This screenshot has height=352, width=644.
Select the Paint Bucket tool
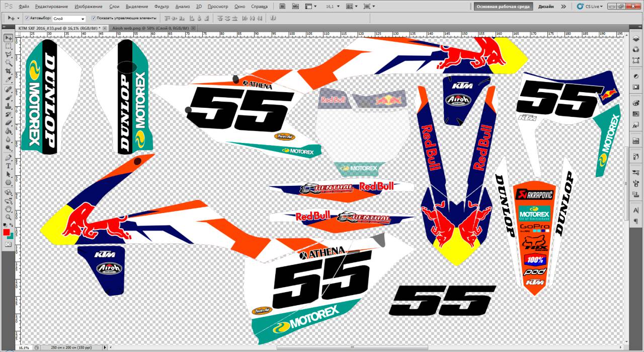[9, 131]
